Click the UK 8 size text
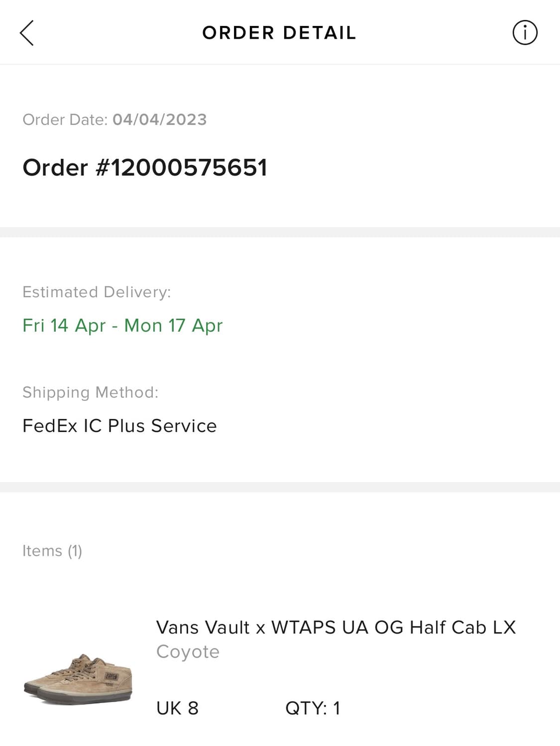The height and width of the screenshot is (746, 560). [x=177, y=708]
